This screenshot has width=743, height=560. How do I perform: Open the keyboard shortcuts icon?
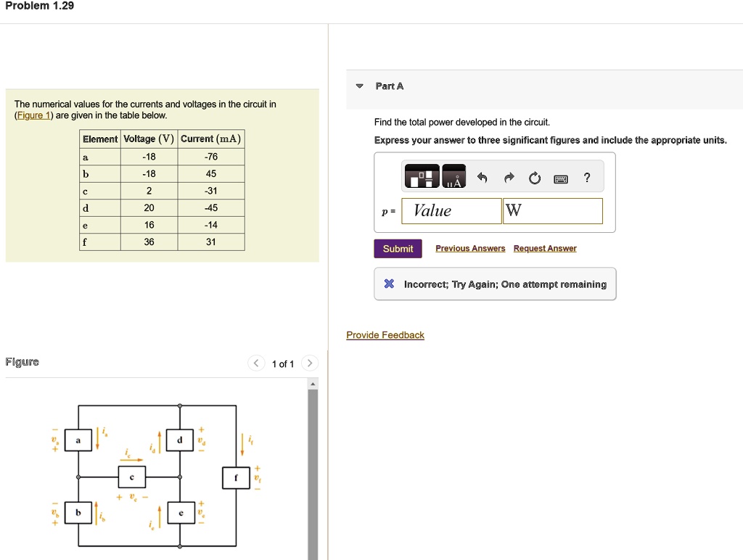[560, 177]
